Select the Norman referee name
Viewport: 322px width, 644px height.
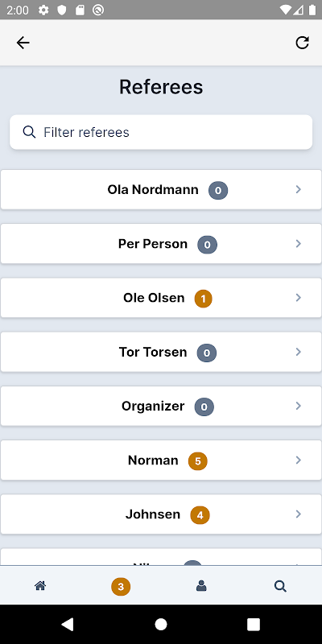coord(153,460)
